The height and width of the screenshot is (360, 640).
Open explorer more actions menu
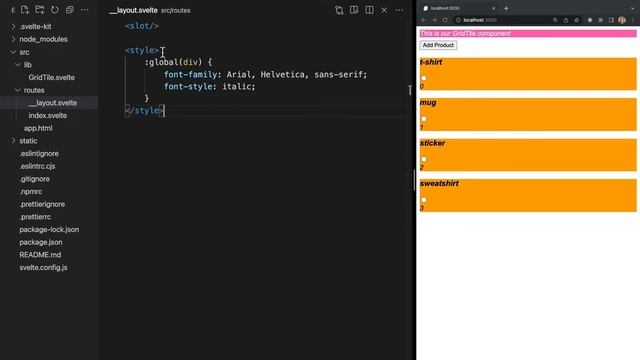pos(84,10)
